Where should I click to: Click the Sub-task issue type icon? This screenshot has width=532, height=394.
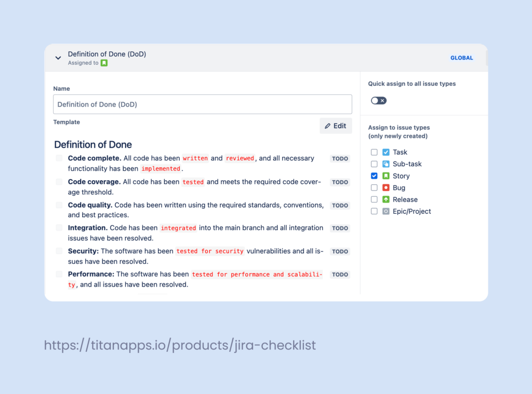pyautogui.click(x=386, y=164)
